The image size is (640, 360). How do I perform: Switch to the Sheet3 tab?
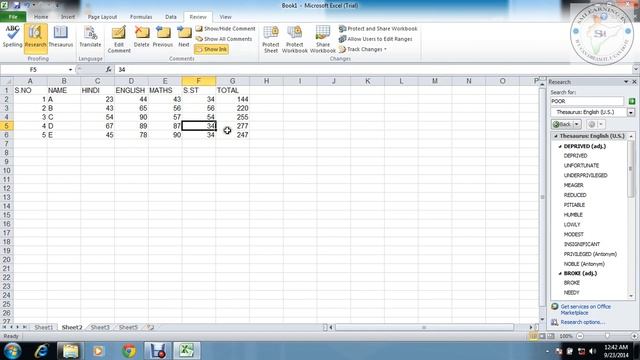coord(100,327)
